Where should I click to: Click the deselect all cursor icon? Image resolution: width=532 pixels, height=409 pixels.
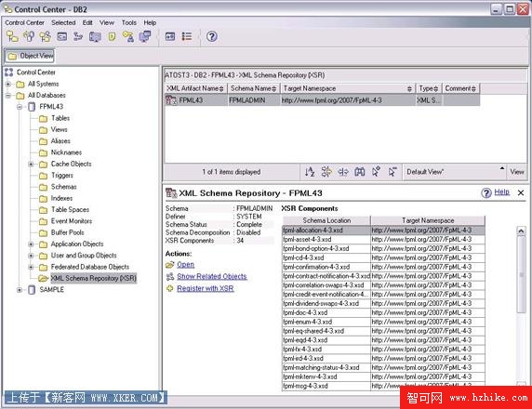pos(392,172)
